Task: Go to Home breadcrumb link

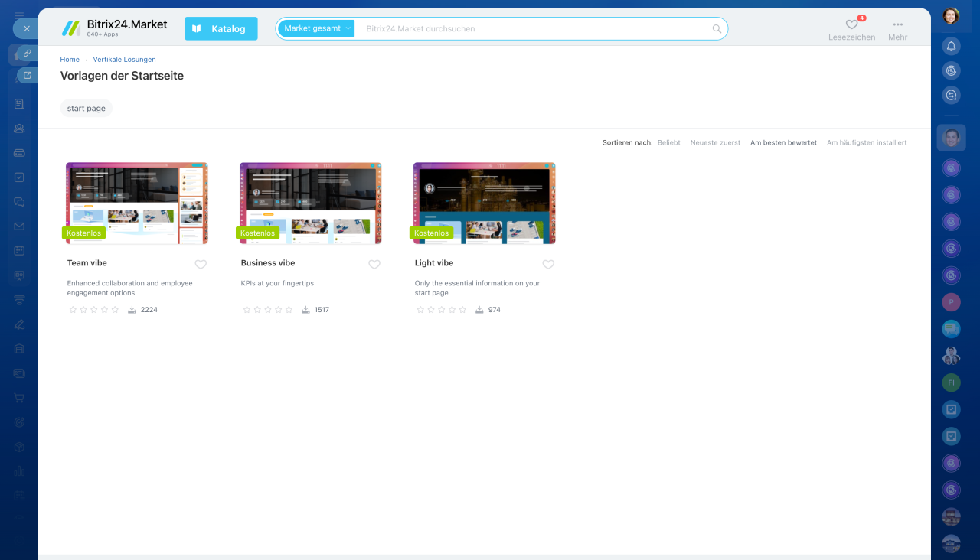Action: [x=70, y=60]
